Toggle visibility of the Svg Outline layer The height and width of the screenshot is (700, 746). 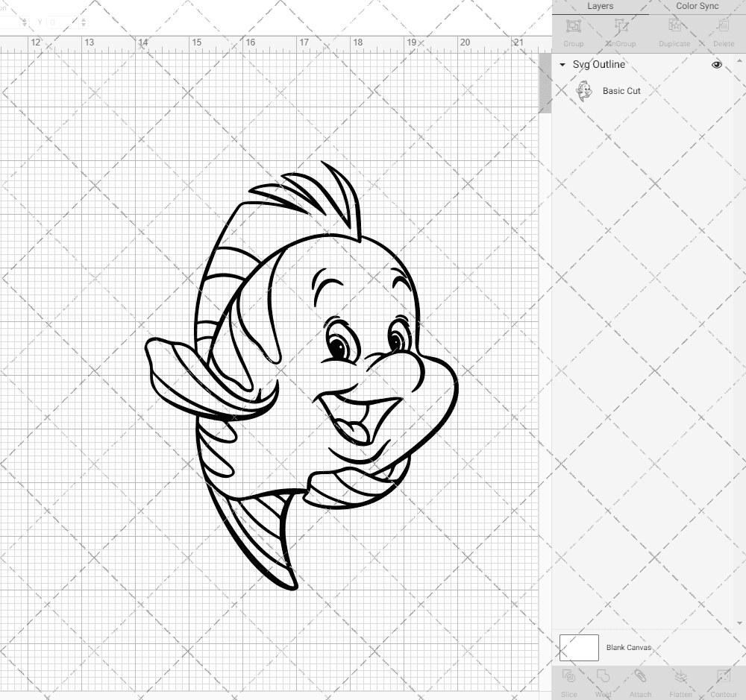pyautogui.click(x=716, y=65)
